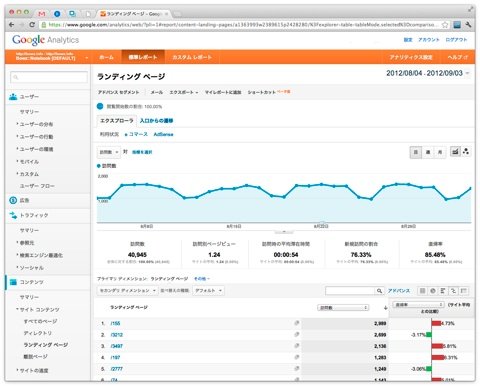Click the table search magnifier icon
The image size is (480, 386).
pyautogui.click(x=379, y=291)
